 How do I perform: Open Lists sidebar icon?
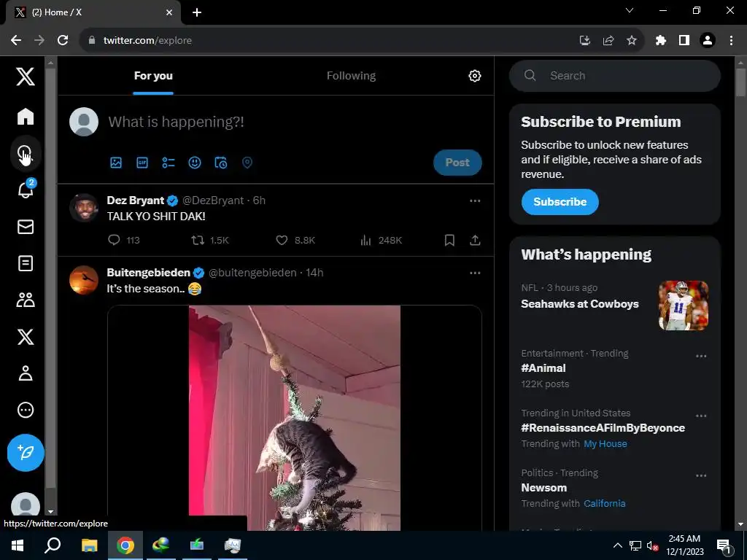pos(26,263)
